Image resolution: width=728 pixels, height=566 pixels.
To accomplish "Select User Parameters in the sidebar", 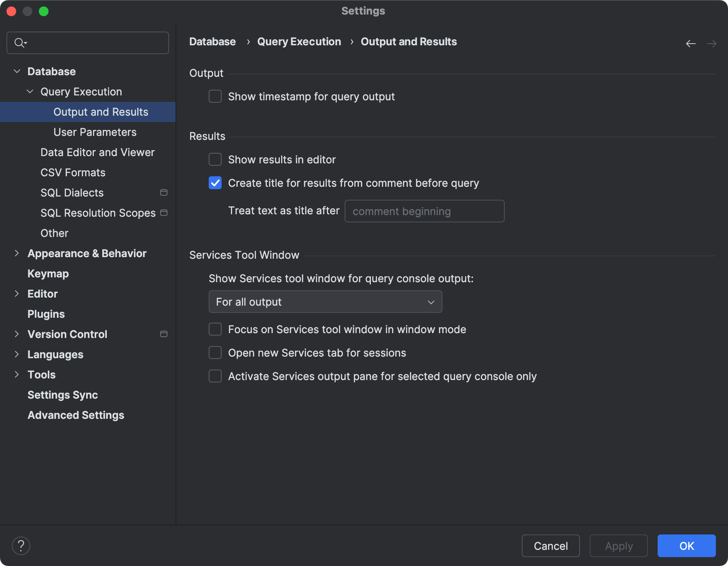I will coord(95,132).
